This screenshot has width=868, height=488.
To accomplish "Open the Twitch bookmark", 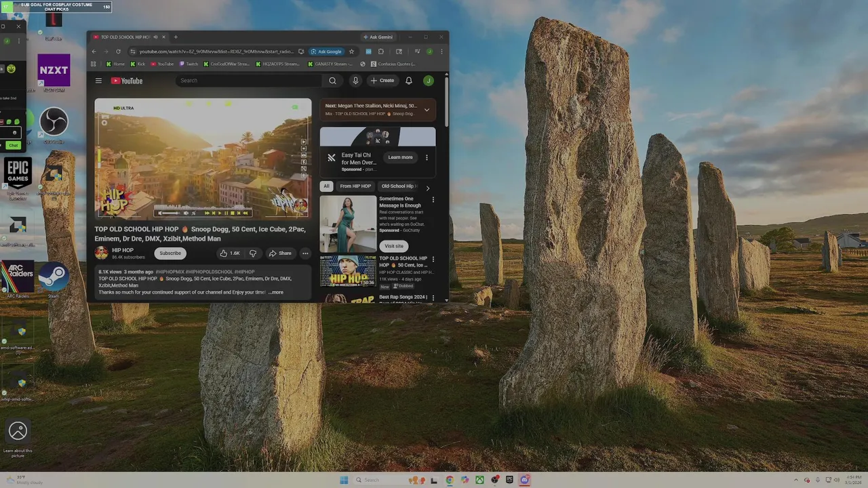I will [x=189, y=64].
